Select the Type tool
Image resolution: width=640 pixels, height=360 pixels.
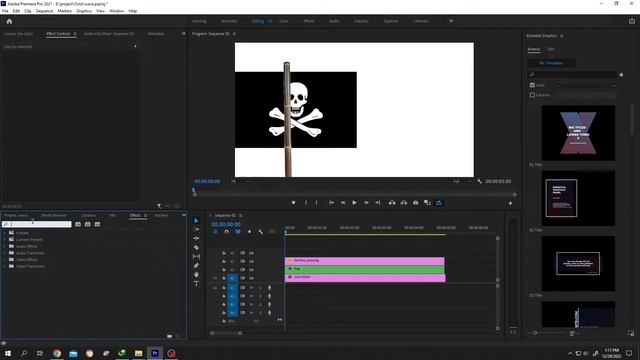tap(196, 283)
